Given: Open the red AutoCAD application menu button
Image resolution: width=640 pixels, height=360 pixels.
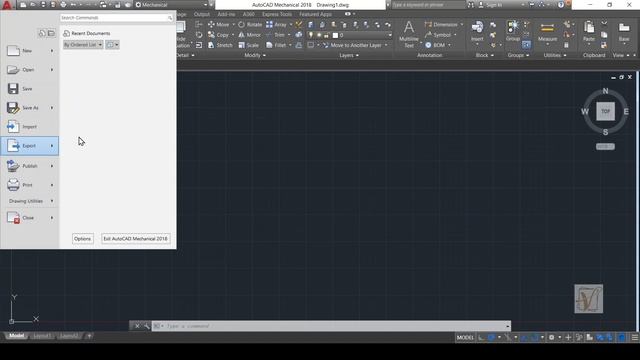Looking at the screenshot, I should tap(7, 5).
